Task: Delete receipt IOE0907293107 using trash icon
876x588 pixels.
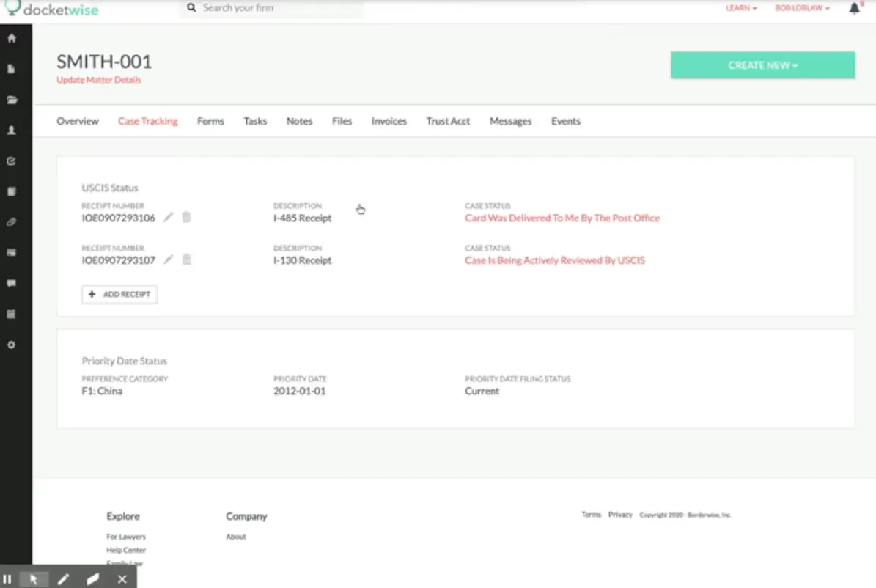Action: pos(186,259)
